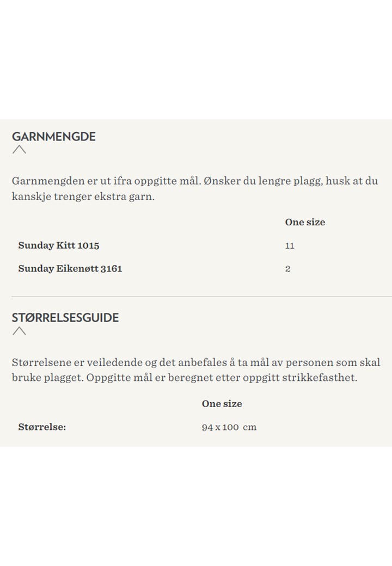Viewport: 392px width, 566px height.
Task: Click the text 'kanskje trenger ekstra garn'
Action: tap(83, 196)
